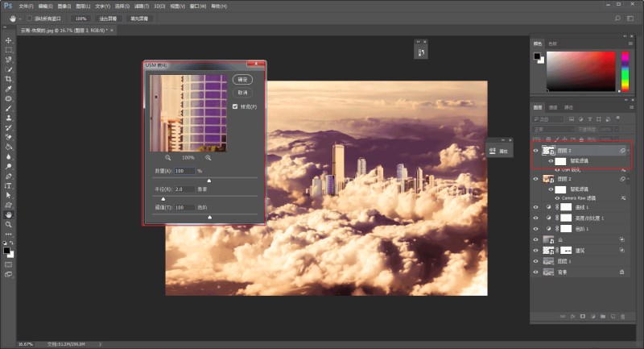
Task: Select the Crop tool
Action: [9, 79]
